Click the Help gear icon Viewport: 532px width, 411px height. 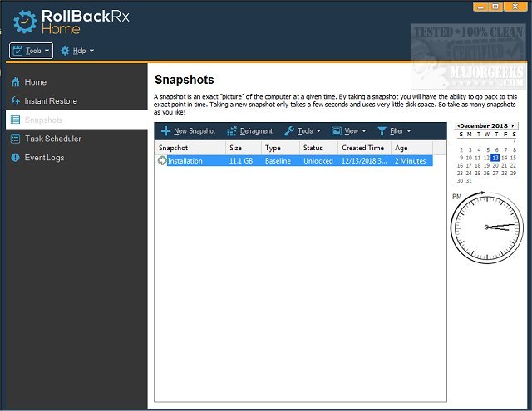(x=65, y=51)
